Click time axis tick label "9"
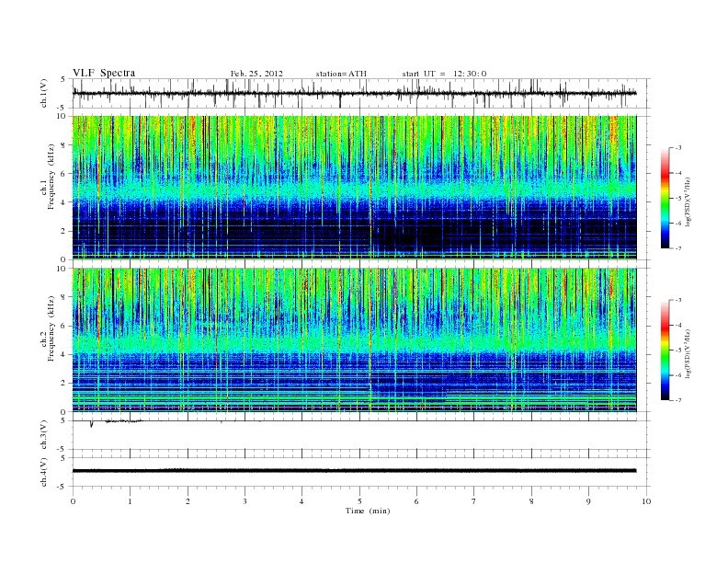This screenshot has width=728, height=563. coord(588,501)
